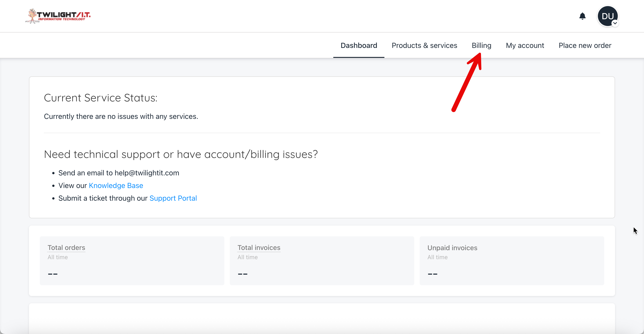Viewport: 644px width, 334px height.
Task: Click the Current Service Status heading
Action: pos(100,98)
